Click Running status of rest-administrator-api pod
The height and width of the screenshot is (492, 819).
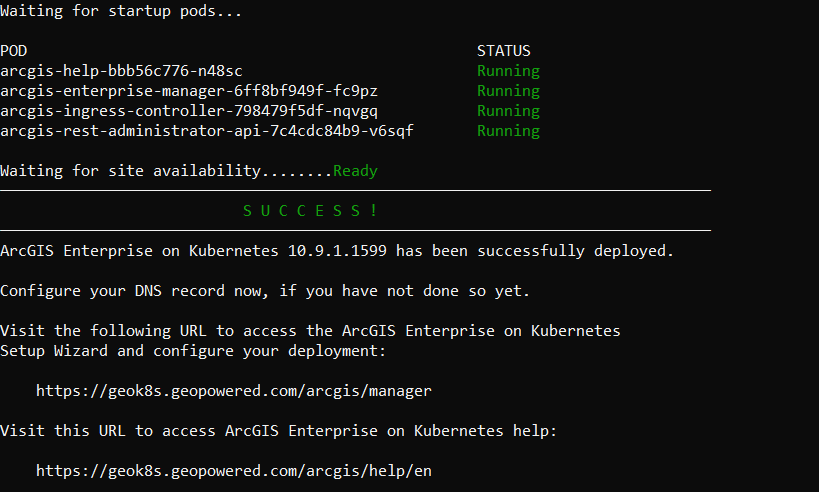[508, 131]
